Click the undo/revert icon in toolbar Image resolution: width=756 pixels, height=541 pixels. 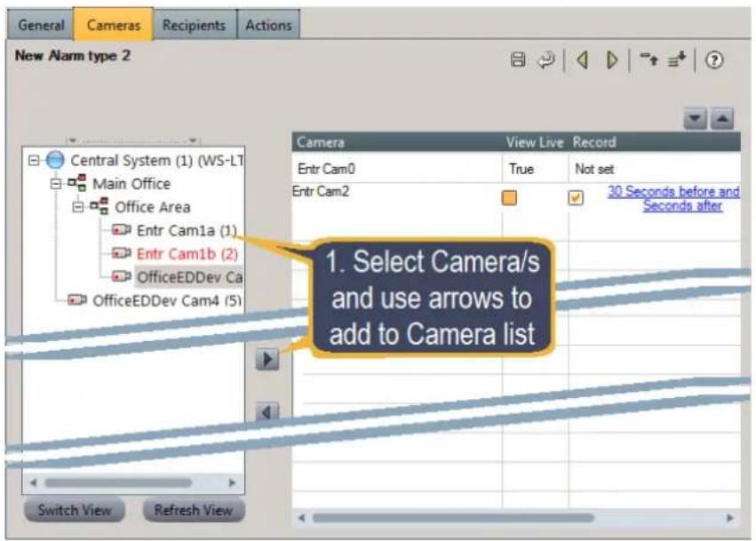[546, 60]
